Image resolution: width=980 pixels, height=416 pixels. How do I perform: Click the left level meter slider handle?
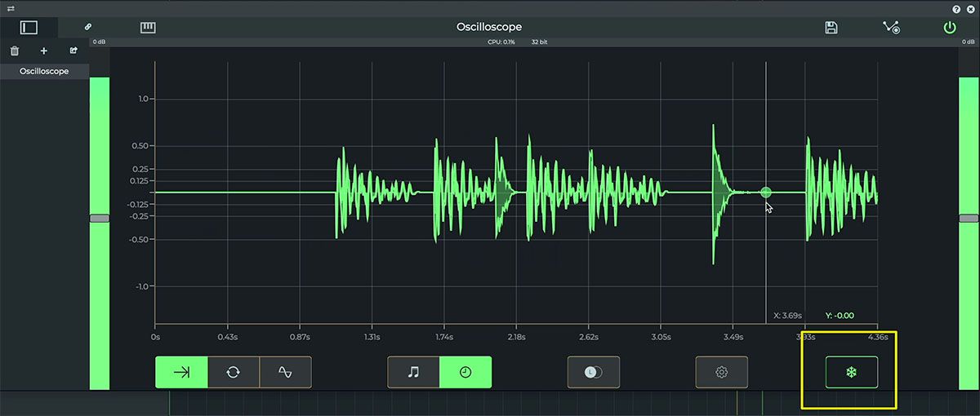coord(99,218)
